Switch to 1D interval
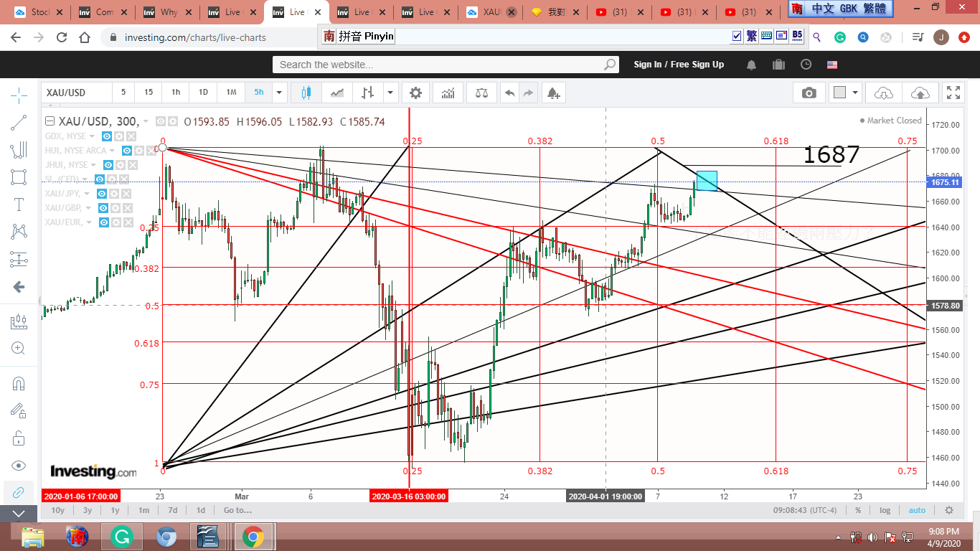980x551 pixels. point(203,93)
